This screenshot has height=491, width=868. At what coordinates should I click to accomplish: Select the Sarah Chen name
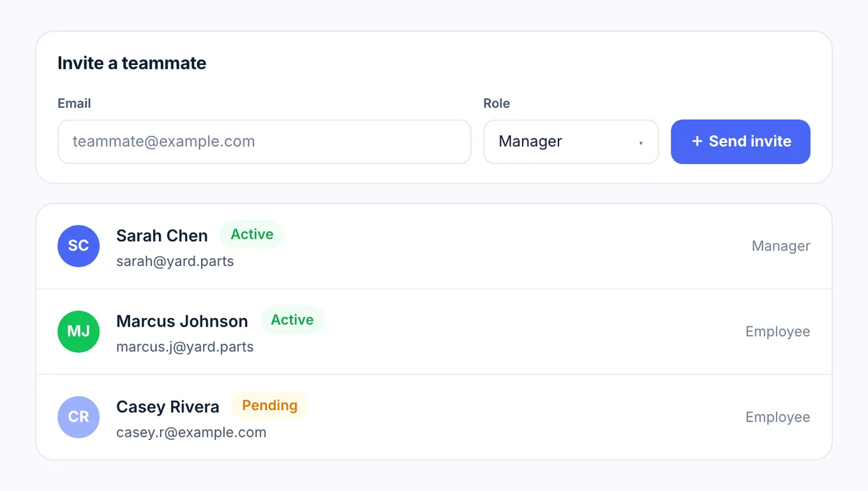pyautogui.click(x=162, y=236)
